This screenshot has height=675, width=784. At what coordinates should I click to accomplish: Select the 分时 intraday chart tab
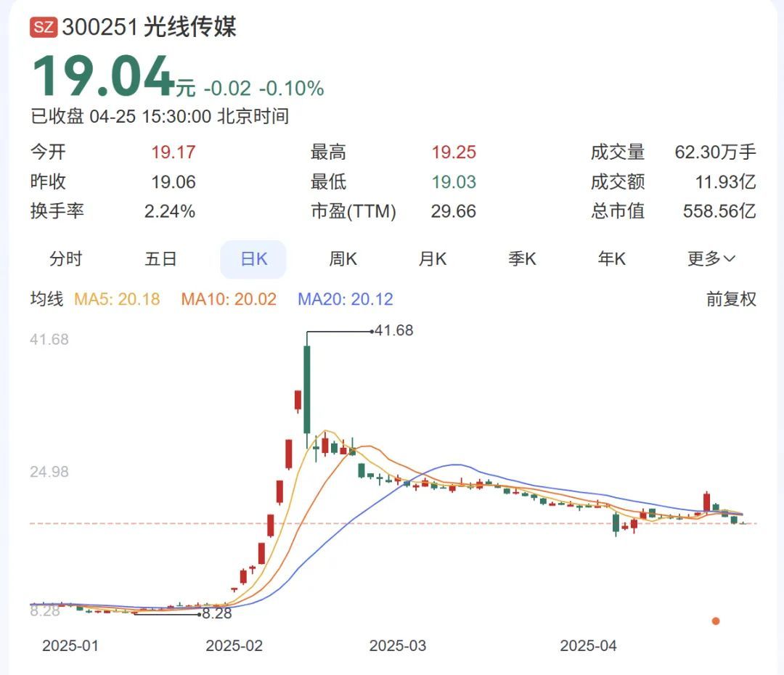pos(65,259)
